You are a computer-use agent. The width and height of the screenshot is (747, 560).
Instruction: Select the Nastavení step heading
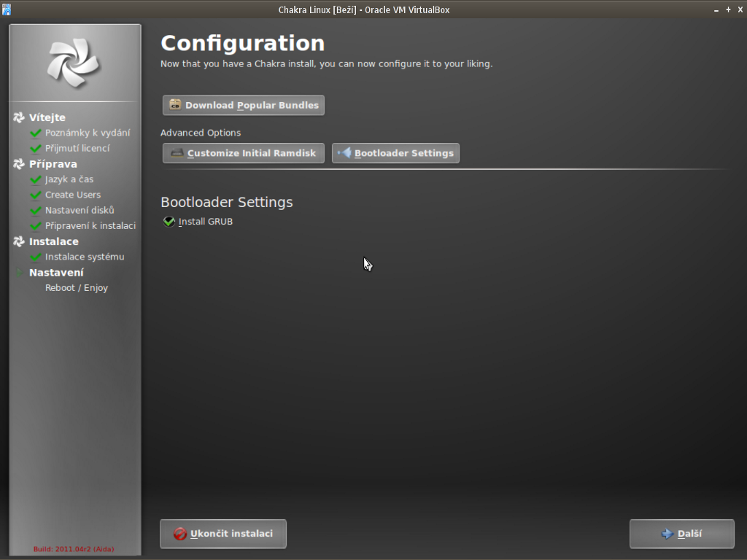(56, 273)
